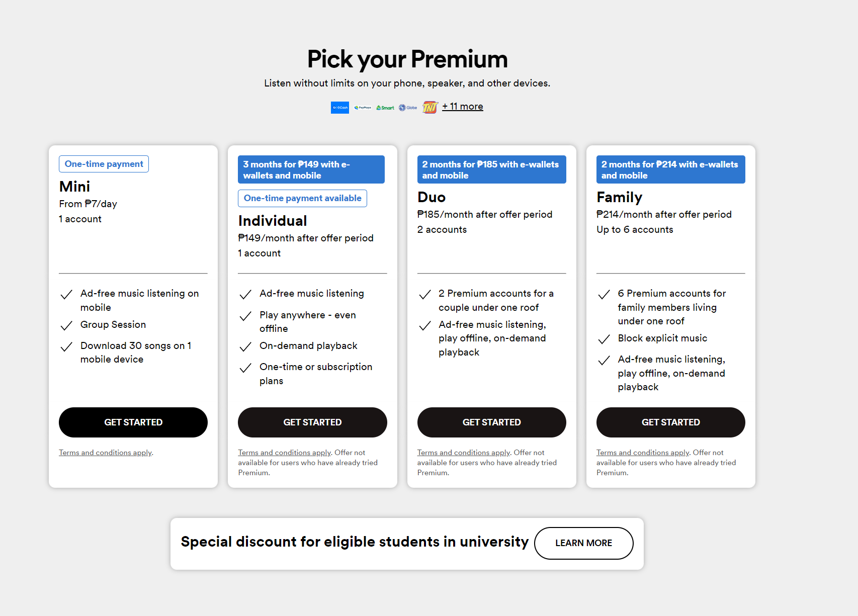This screenshot has height=616, width=858.
Task: Click checkmark beside Group Session feature
Action: [x=66, y=326]
